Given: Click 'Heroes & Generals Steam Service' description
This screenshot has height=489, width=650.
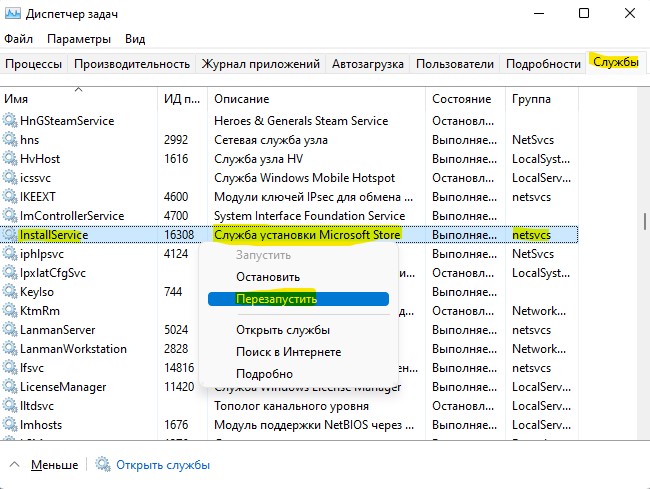Looking at the screenshot, I should (301, 121).
